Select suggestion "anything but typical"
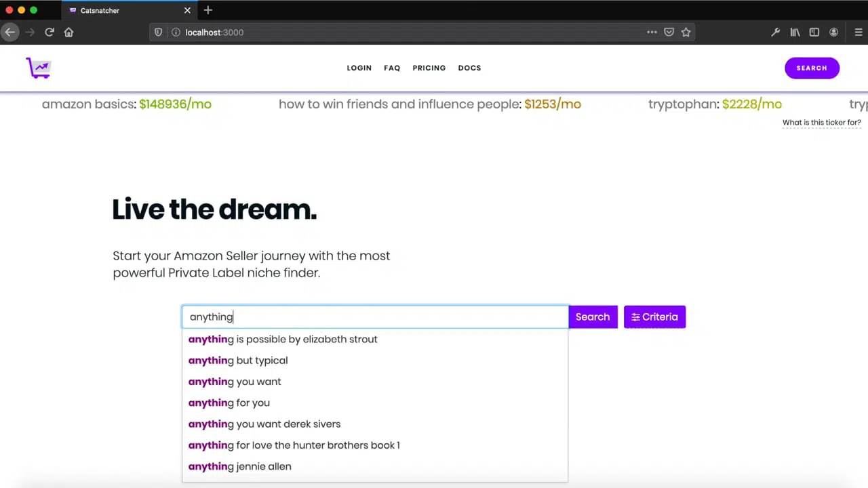Viewport: 868px width, 488px height. click(238, 360)
